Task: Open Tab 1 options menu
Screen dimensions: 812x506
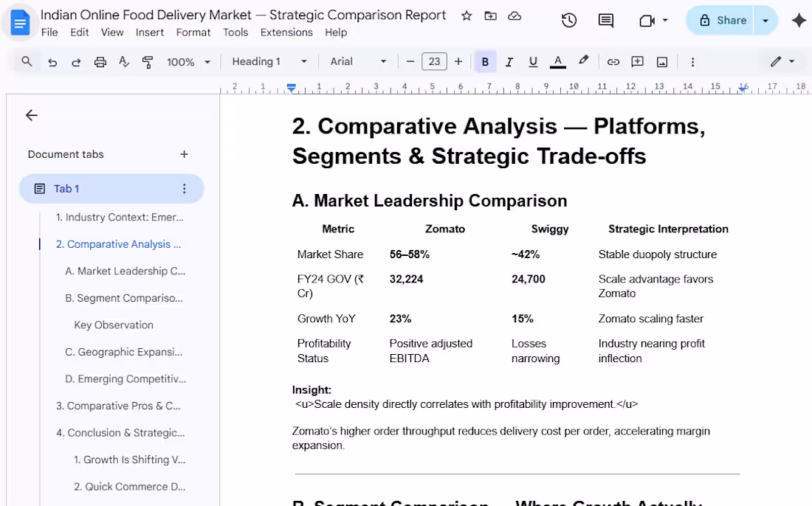Action: coord(184,189)
